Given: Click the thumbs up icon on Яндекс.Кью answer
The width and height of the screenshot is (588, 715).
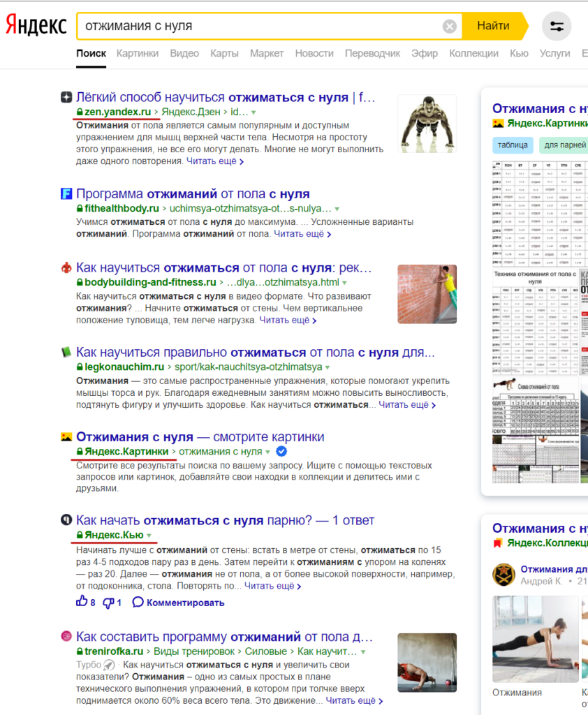Looking at the screenshot, I should tap(81, 602).
